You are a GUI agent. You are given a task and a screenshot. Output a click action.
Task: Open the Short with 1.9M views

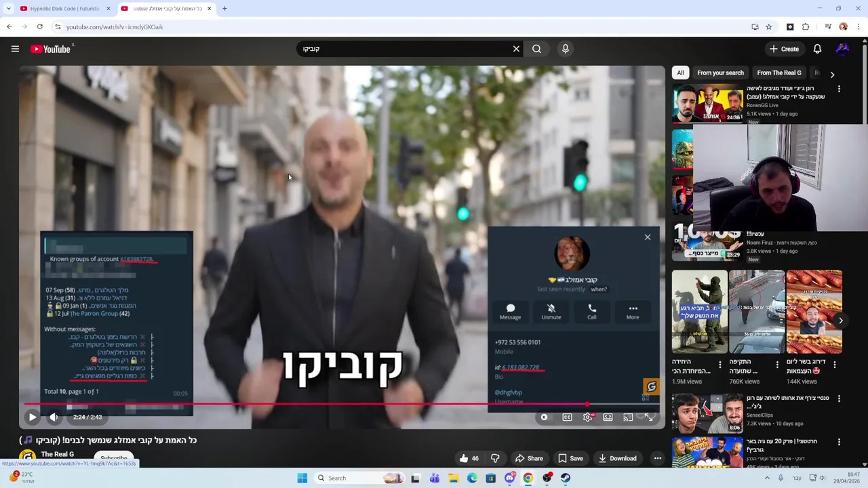tap(699, 312)
